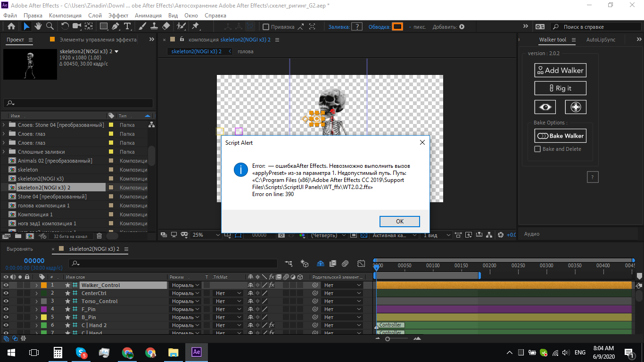The width and height of the screenshot is (644, 362).
Task: Open the Файл menu
Action: (10, 16)
